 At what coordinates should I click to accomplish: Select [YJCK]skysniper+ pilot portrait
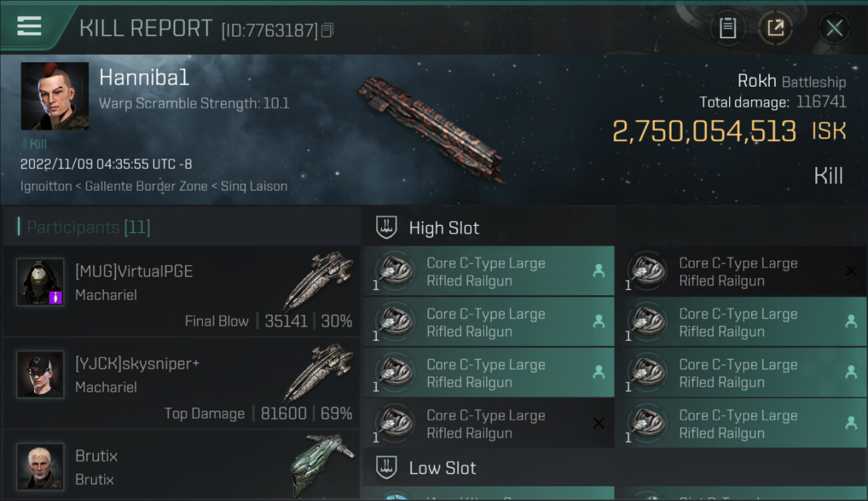pos(40,374)
